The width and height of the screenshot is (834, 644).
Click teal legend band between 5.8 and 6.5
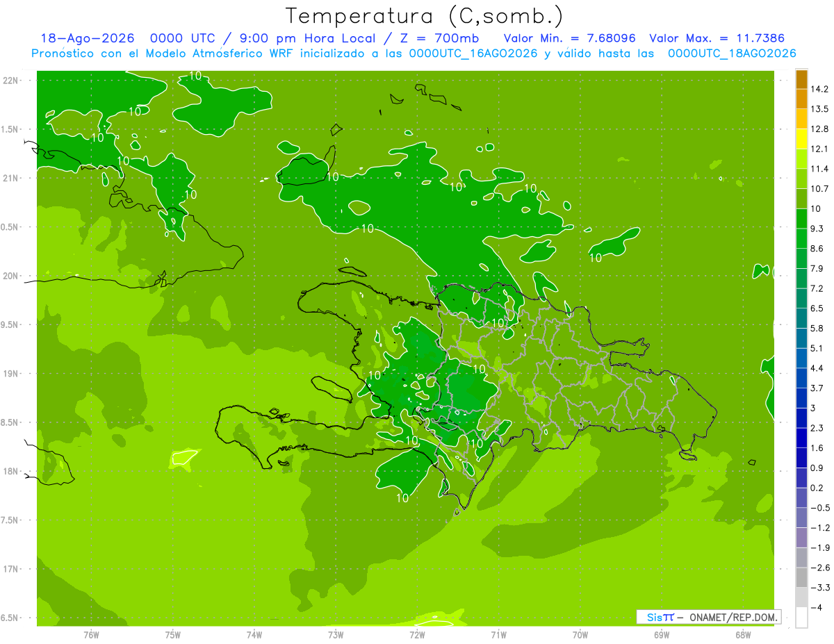click(x=801, y=317)
